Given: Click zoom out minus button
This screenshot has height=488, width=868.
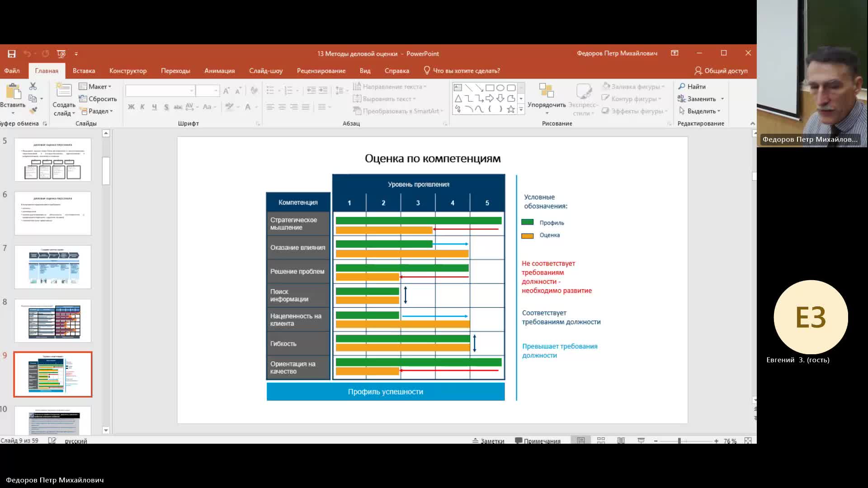Looking at the screenshot, I should (656, 441).
